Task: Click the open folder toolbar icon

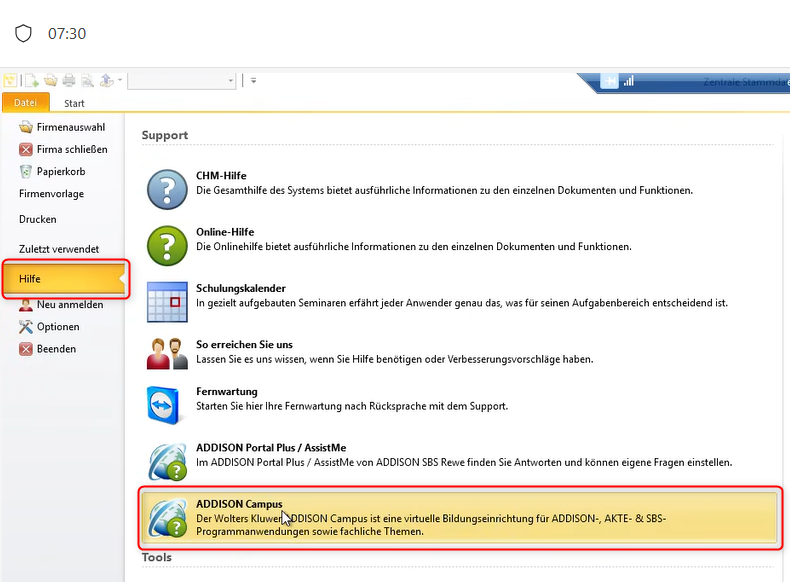Action: [x=50, y=81]
